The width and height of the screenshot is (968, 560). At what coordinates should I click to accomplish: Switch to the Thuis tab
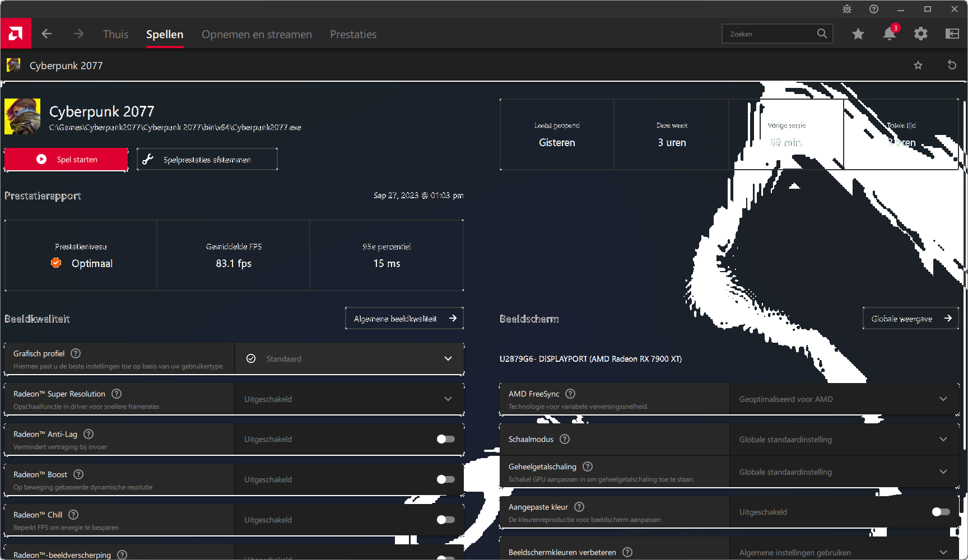(115, 34)
